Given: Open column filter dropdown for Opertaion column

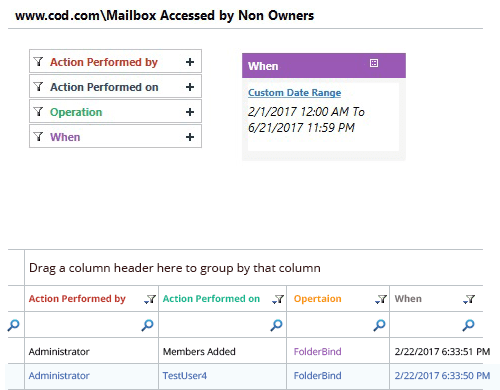Looking at the screenshot, I should pos(381,299).
